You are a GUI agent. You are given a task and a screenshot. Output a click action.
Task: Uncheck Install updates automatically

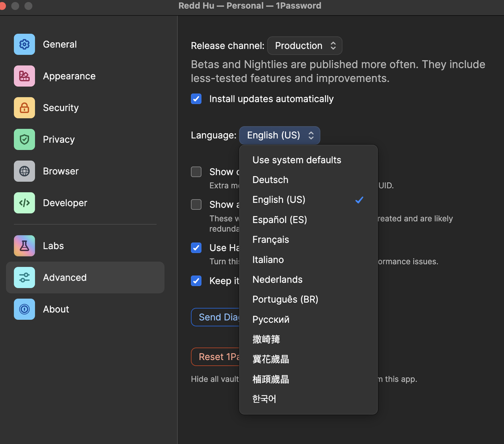point(196,99)
